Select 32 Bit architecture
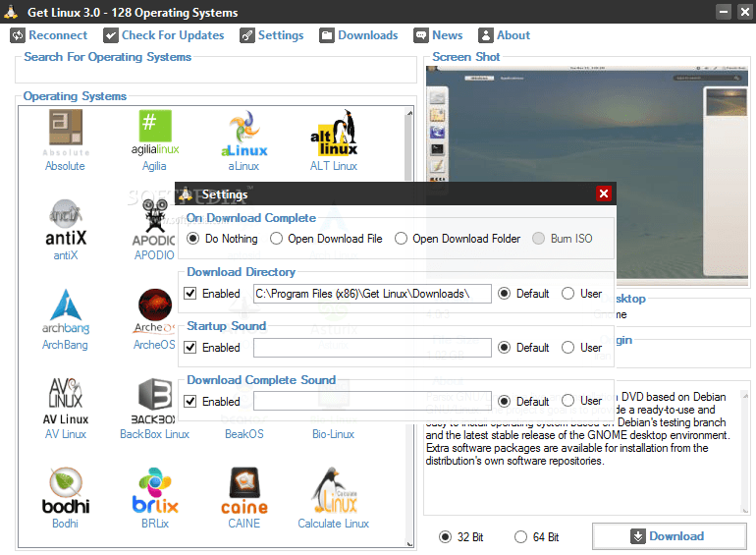 coord(445,536)
